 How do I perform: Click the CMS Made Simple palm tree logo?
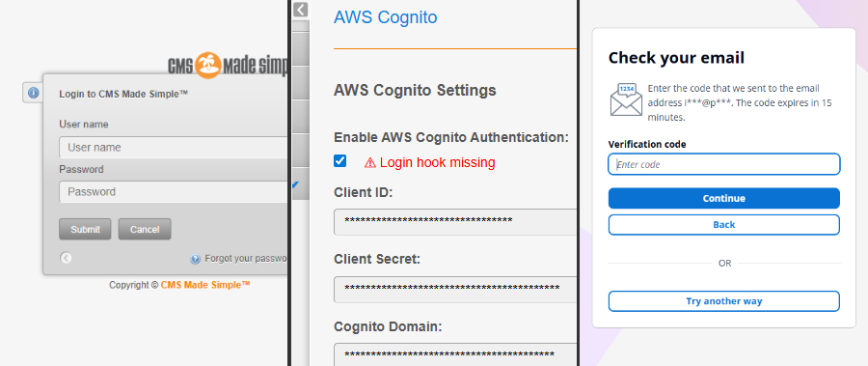pos(208,66)
